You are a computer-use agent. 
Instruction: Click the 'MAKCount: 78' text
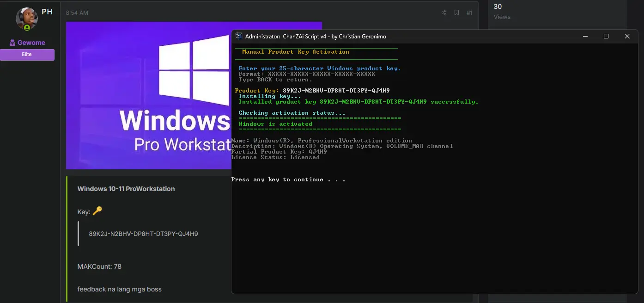tap(99, 266)
